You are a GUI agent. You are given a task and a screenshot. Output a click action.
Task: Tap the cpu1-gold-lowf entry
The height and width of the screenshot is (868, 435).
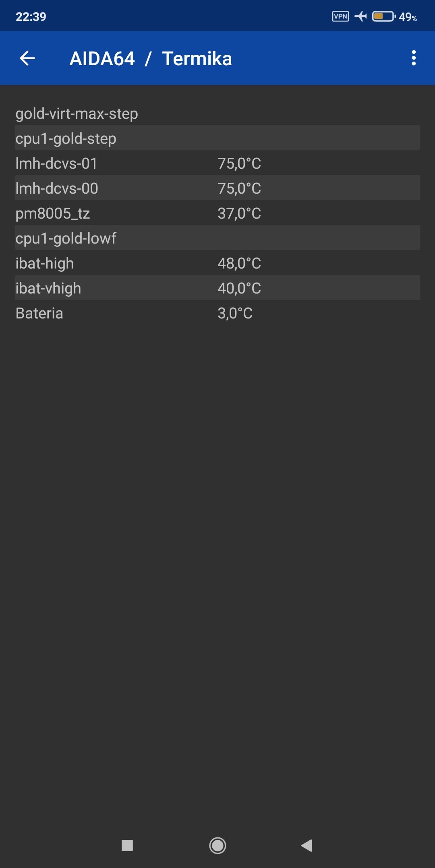coord(217,238)
